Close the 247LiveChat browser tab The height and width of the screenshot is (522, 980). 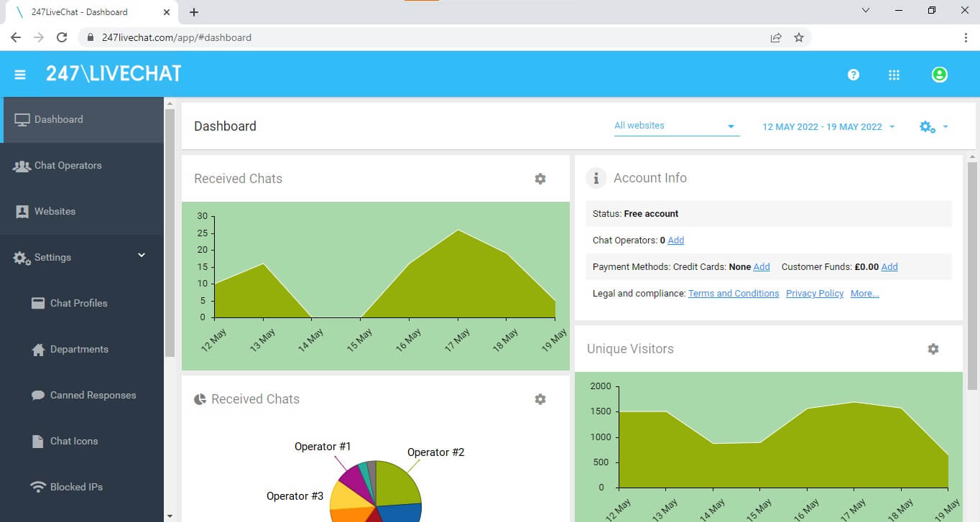coord(167,12)
